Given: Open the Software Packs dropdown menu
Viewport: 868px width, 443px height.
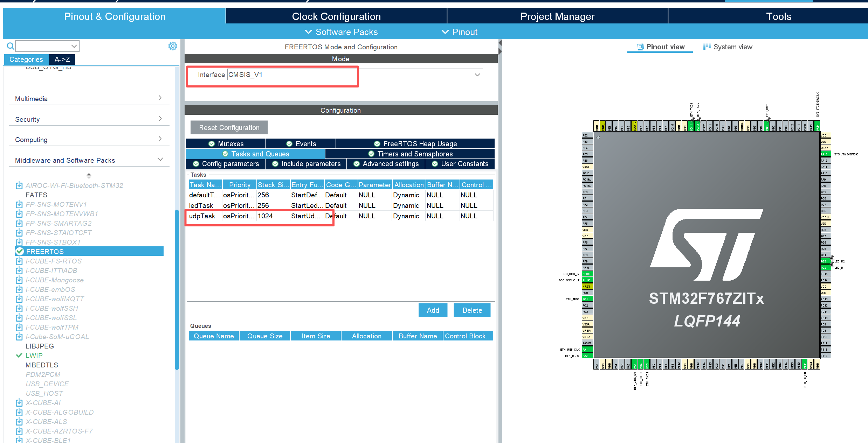Looking at the screenshot, I should (x=341, y=32).
